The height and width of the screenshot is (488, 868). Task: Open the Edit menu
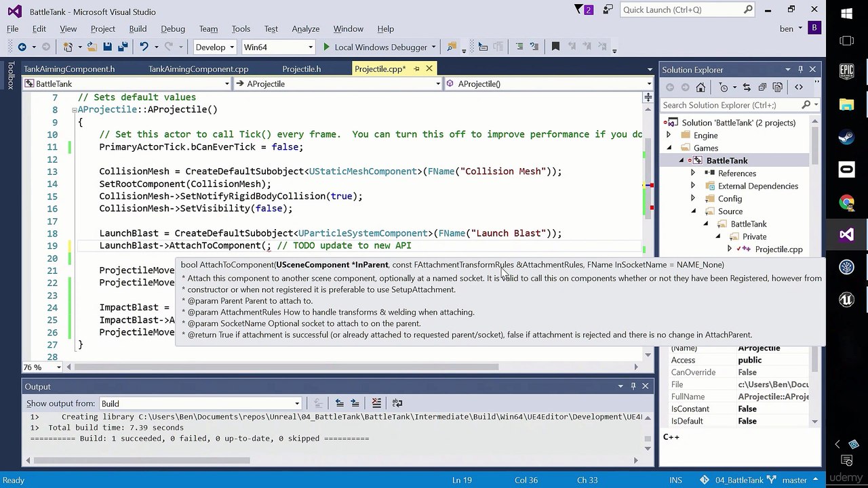(39, 28)
